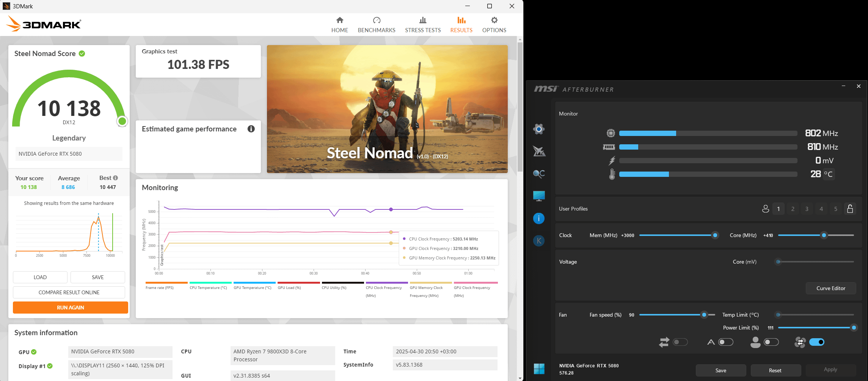Show Afterburner information via blue i icon

click(x=539, y=218)
